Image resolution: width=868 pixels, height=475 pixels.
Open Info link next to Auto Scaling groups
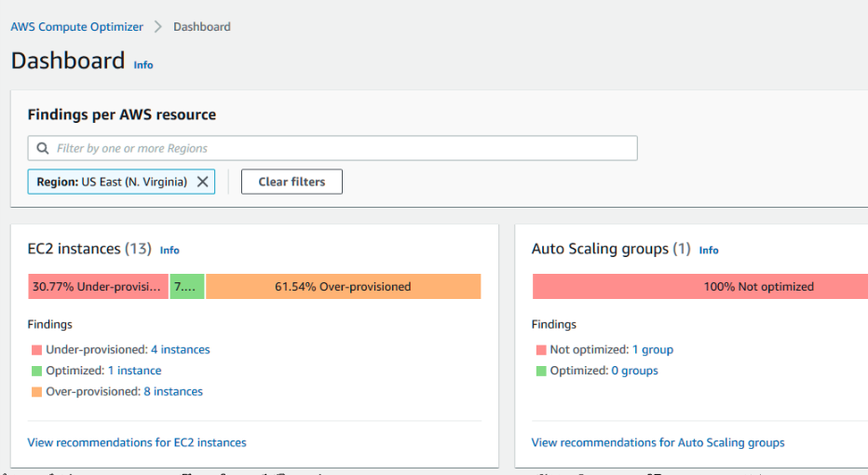(x=709, y=251)
